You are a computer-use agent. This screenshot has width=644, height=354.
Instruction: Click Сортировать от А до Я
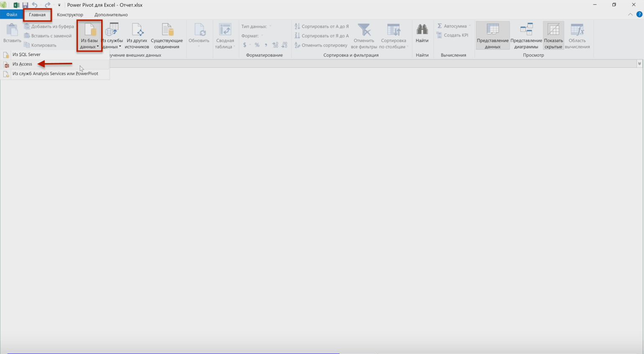click(322, 26)
